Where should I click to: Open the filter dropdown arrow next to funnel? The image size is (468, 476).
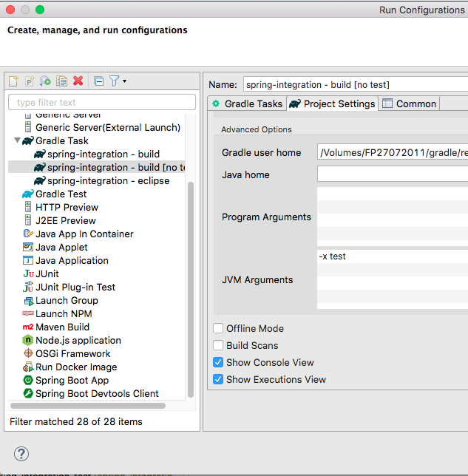[x=124, y=81]
